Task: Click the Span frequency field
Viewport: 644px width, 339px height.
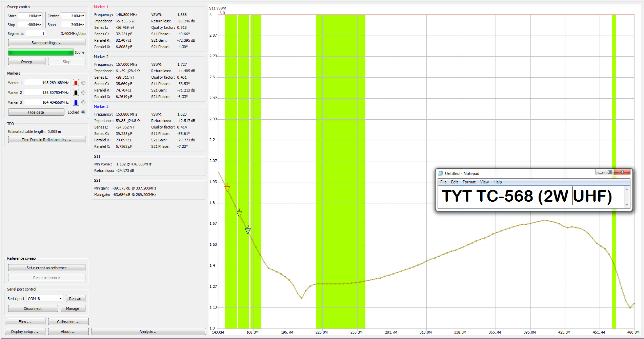Action: (73, 25)
